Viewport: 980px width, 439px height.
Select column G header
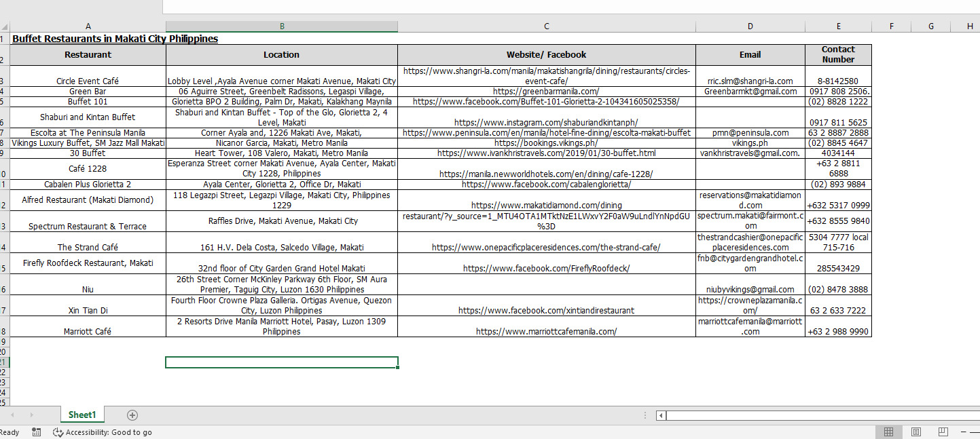tap(930, 26)
